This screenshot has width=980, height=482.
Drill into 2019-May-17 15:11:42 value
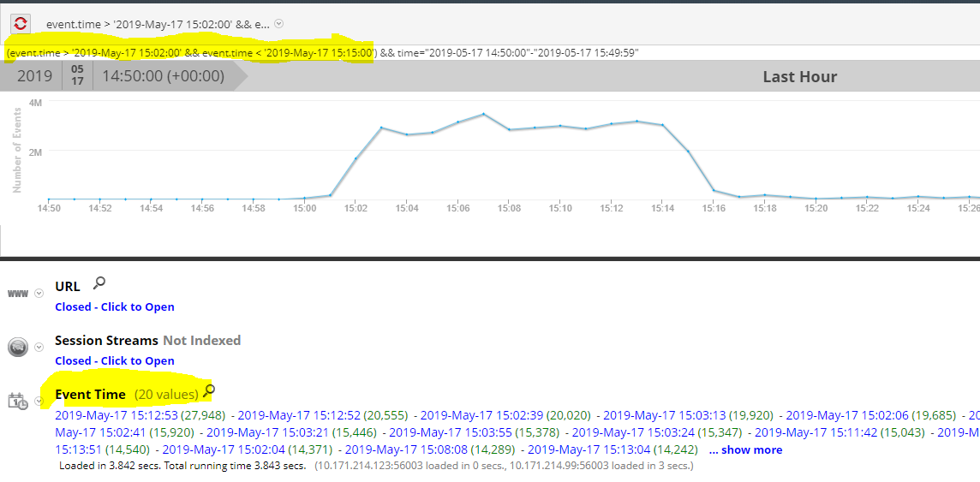point(816,432)
